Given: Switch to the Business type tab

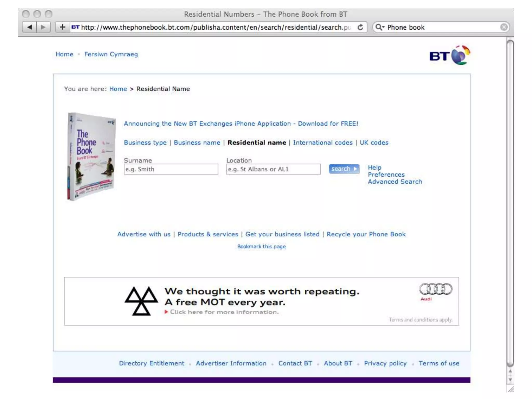Looking at the screenshot, I should [x=145, y=143].
